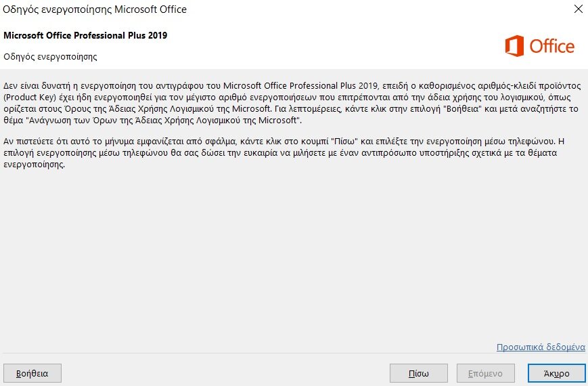Click the "Office" wordmark next to the logo

(x=551, y=46)
